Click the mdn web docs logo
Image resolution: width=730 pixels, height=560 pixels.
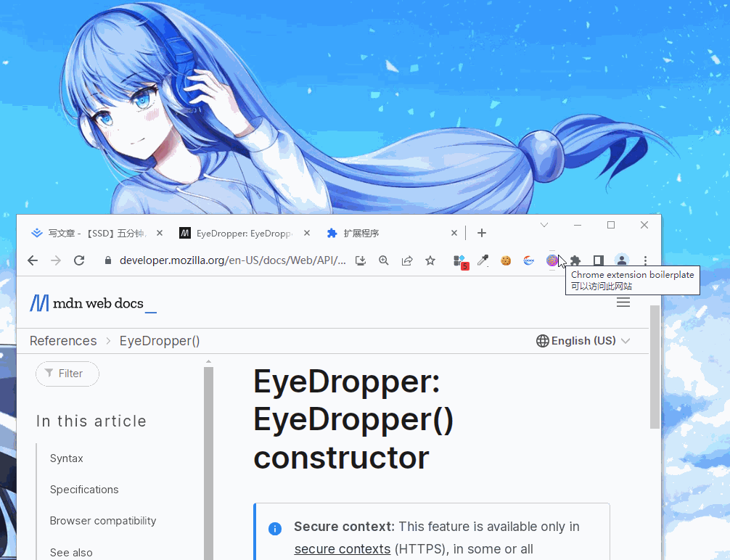coord(93,303)
